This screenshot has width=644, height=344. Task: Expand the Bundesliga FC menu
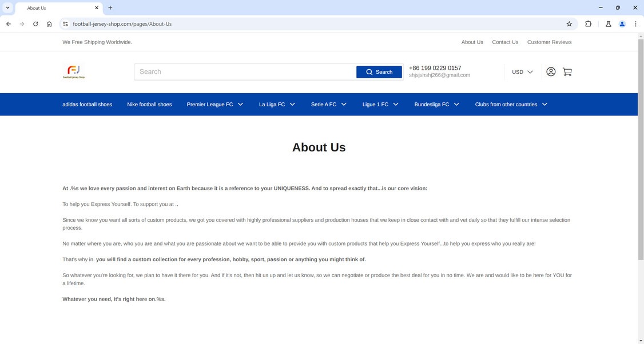[x=436, y=104]
